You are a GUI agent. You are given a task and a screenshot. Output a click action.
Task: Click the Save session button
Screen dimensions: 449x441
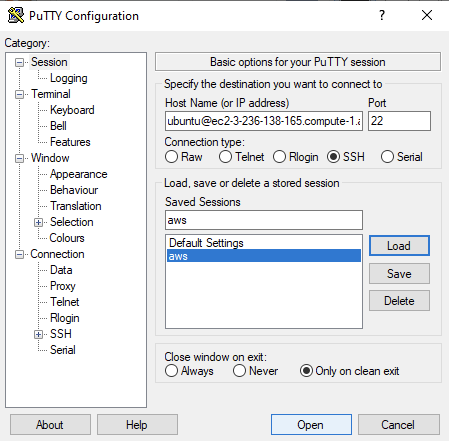tap(399, 274)
